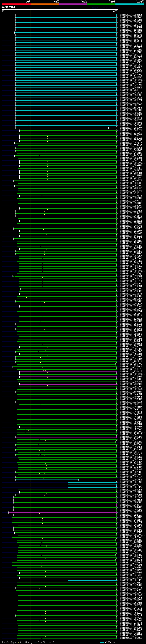Click hit label UniRef100_Q7NS23
The width and height of the screenshot is (146, 644).
(131, 590)
